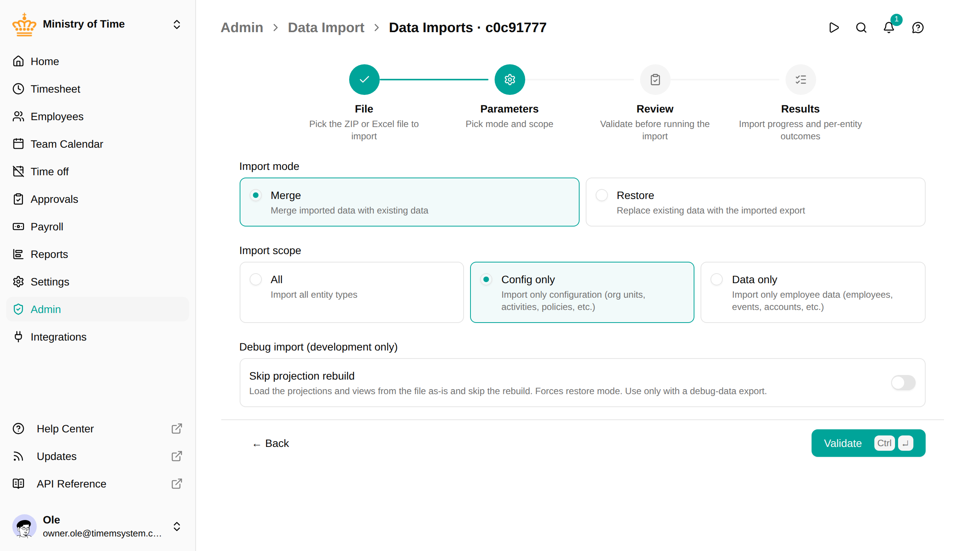This screenshot has height=551, width=980.
Task: Select the Merge import mode radio
Action: click(256, 195)
